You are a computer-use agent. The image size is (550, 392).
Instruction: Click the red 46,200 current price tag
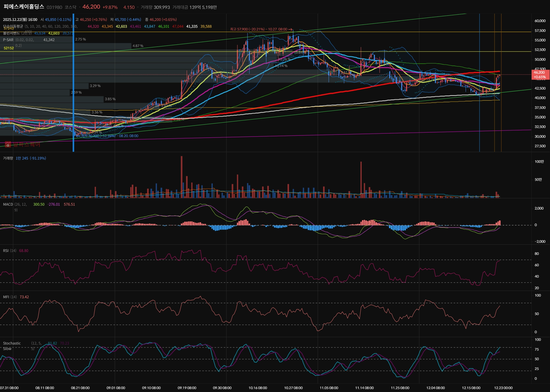(x=539, y=75)
